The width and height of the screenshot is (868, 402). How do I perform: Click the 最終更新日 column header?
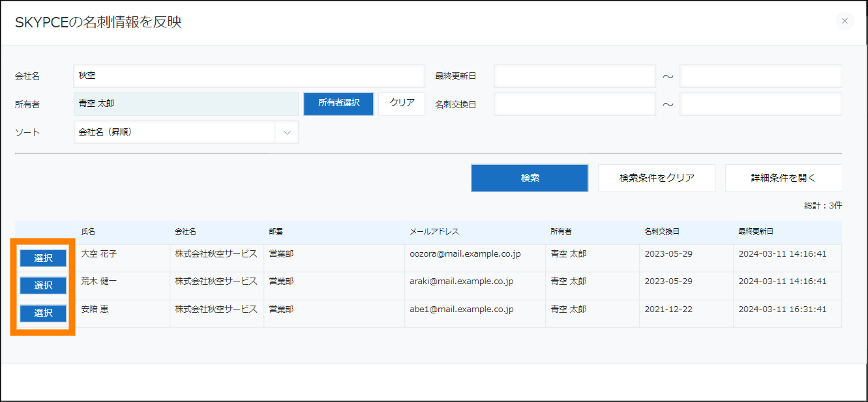[x=756, y=232]
